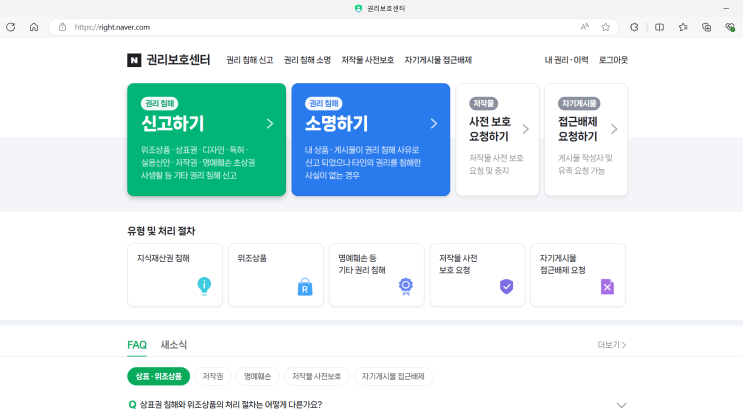This screenshot has height=416, width=743.
Task: Open 위조상품 procedure card title
Action: pos(252,258)
